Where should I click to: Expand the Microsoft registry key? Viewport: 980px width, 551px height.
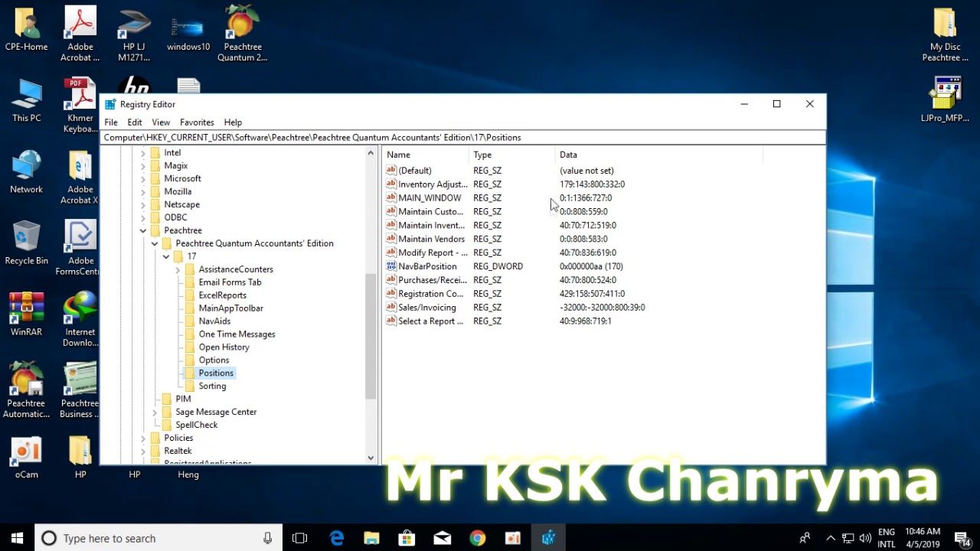point(143,179)
